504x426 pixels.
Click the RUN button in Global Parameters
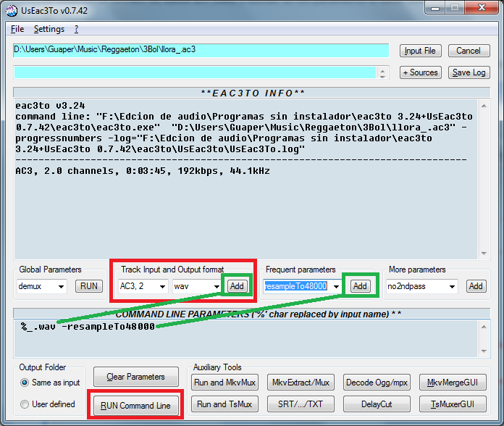coord(89,286)
